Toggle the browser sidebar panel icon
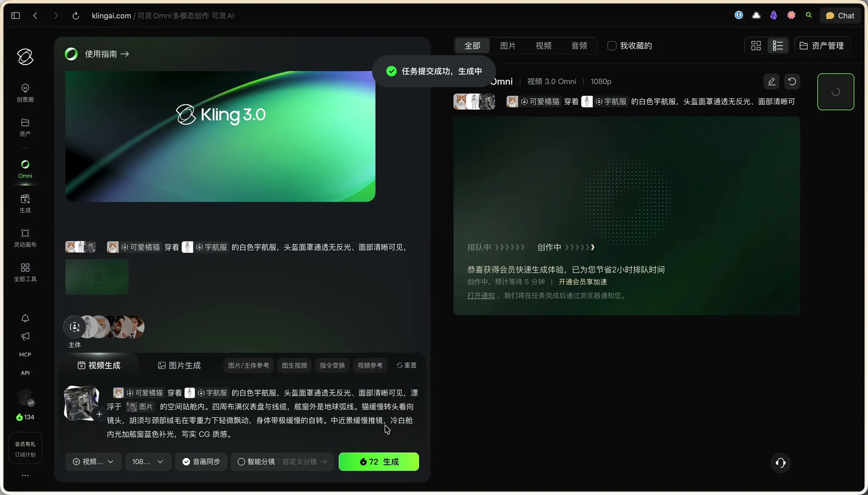Viewport: 868px width, 495px height. coord(15,16)
